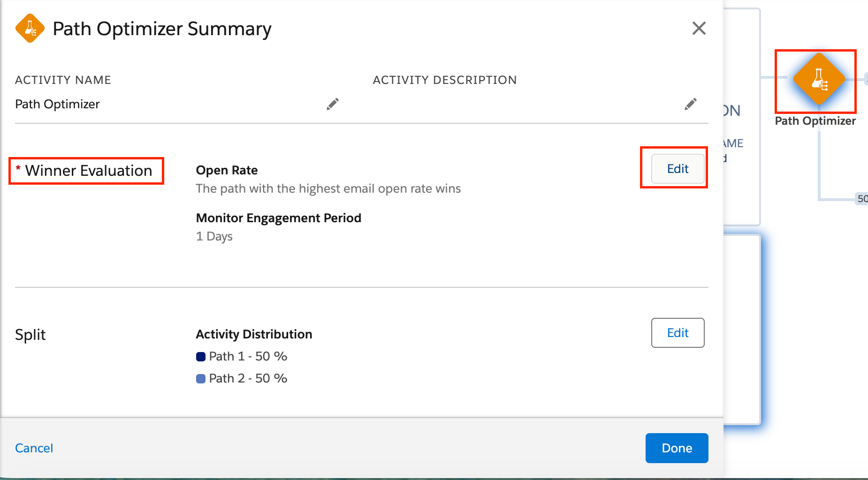The width and height of the screenshot is (868, 480).
Task: Click the Path 1 dark blue swatch
Action: [x=201, y=357]
